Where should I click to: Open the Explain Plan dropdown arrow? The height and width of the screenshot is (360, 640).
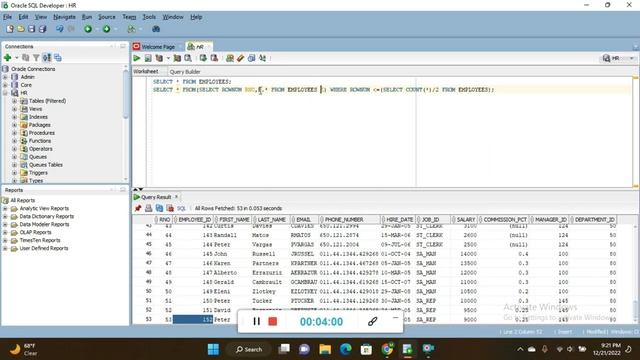click(x=168, y=58)
